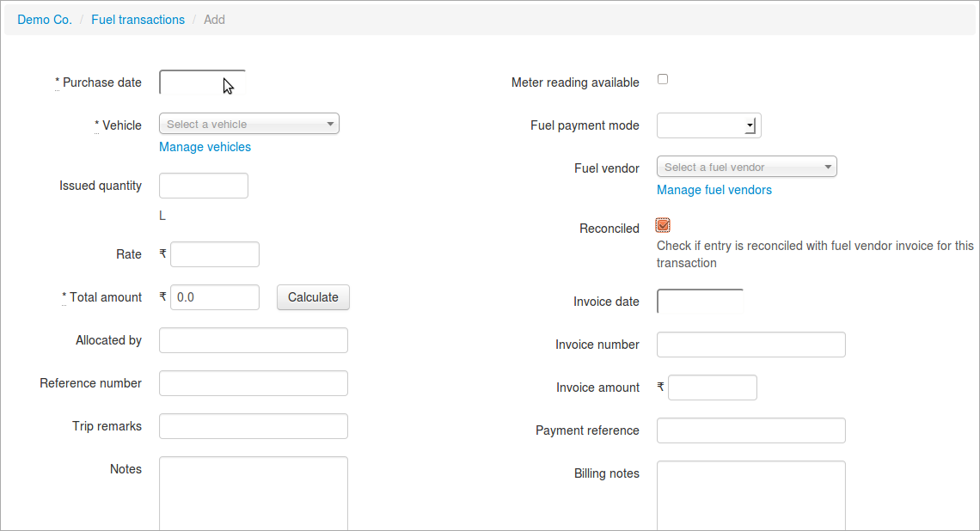Open the Fuel payment mode dropdown

coord(708,125)
